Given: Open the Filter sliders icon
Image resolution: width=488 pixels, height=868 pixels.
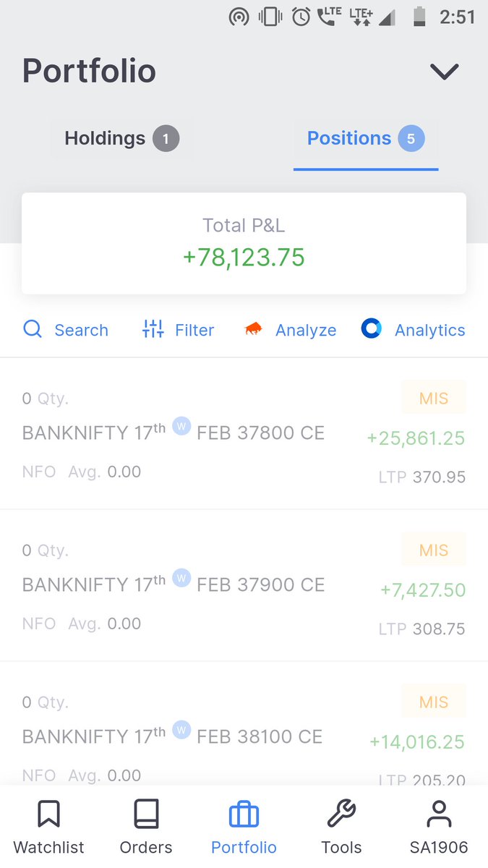Looking at the screenshot, I should click(153, 329).
